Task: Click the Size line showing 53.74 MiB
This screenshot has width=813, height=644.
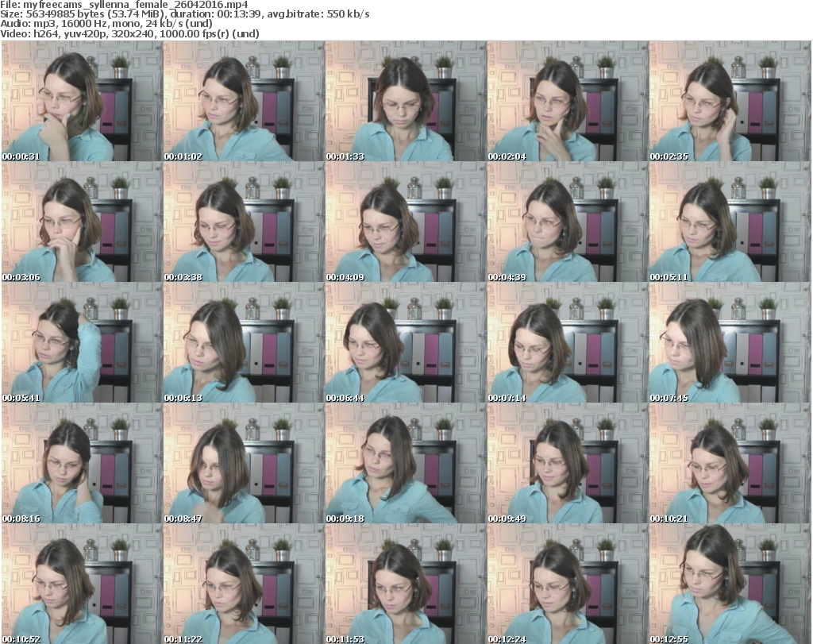Action: 184,14
